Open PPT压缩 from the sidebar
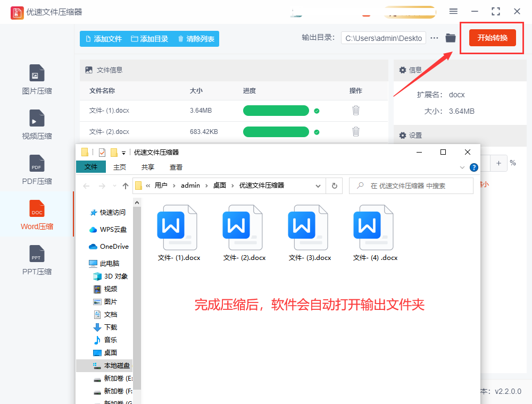The width and height of the screenshot is (532, 404). point(37,259)
